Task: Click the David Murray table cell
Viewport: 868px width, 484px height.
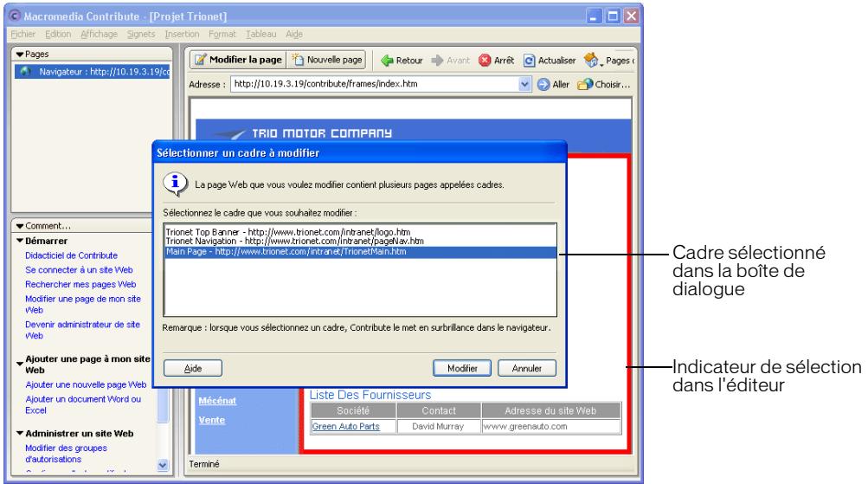Action: pos(439,426)
